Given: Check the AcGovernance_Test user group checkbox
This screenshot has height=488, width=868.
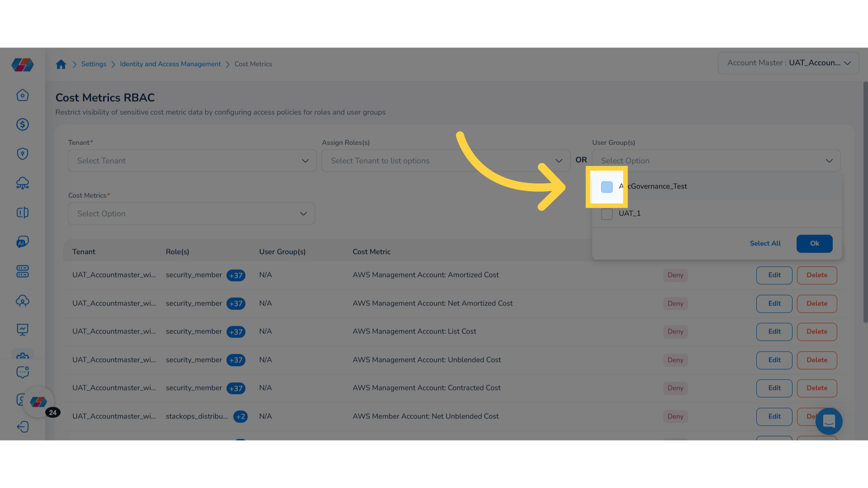Looking at the screenshot, I should pyautogui.click(x=607, y=187).
